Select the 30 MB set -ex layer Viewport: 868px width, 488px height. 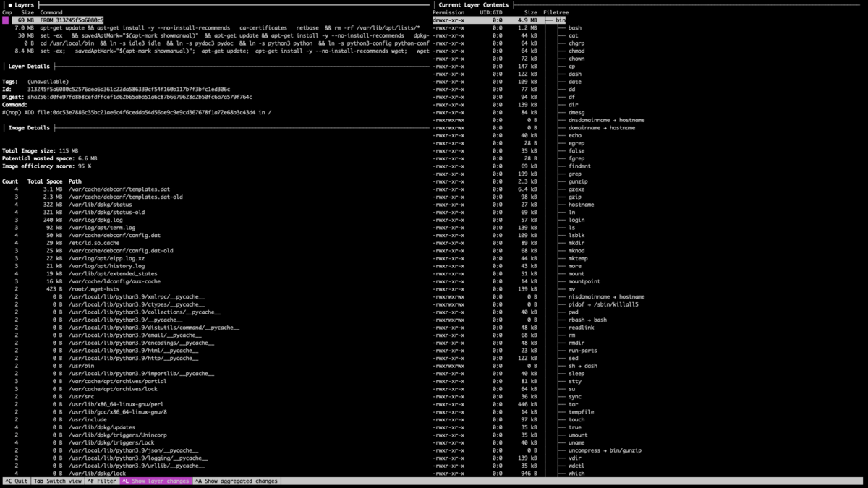(216, 35)
